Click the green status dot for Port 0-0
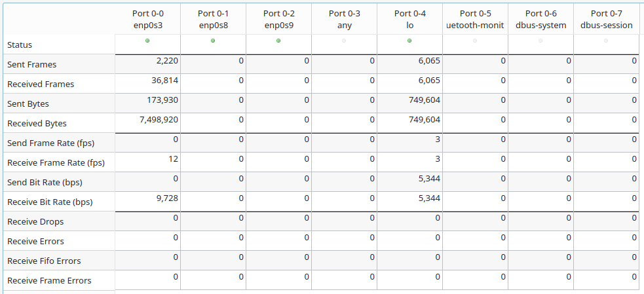The image size is (644, 294). pos(147,41)
